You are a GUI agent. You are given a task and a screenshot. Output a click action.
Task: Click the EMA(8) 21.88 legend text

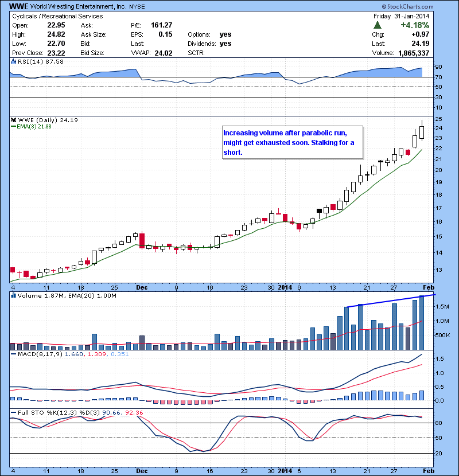pos(34,127)
